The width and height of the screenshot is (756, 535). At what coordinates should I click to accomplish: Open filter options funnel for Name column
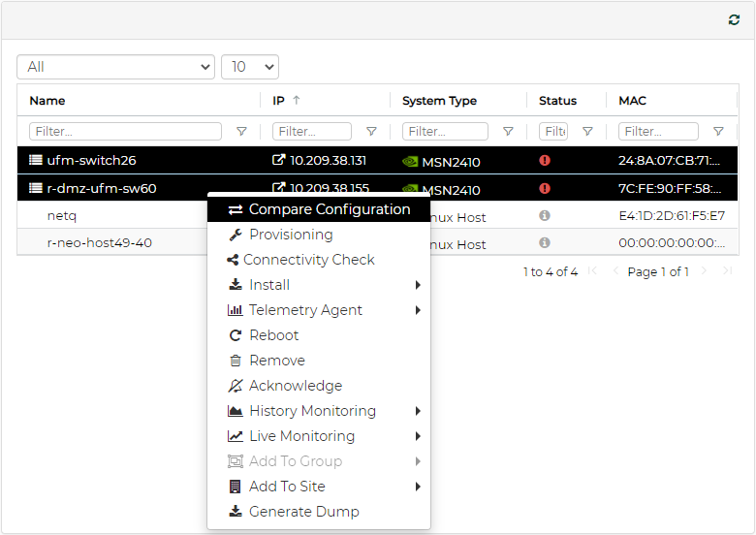pyautogui.click(x=241, y=131)
